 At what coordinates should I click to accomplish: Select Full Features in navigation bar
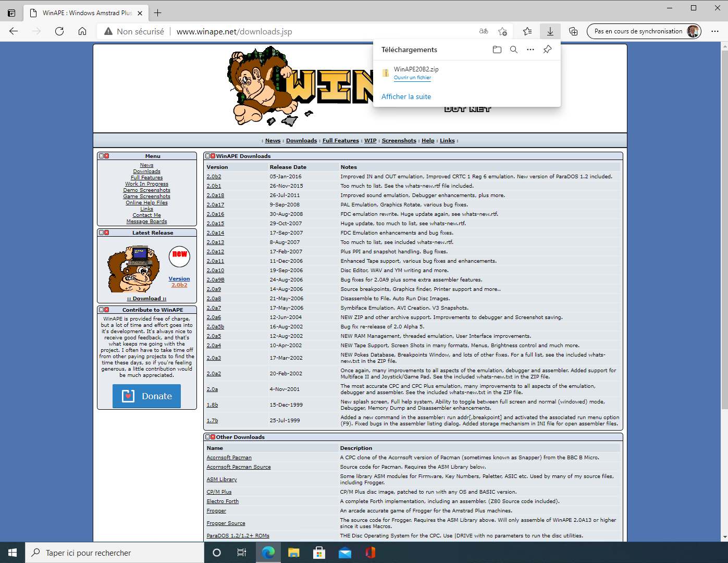pyautogui.click(x=340, y=141)
